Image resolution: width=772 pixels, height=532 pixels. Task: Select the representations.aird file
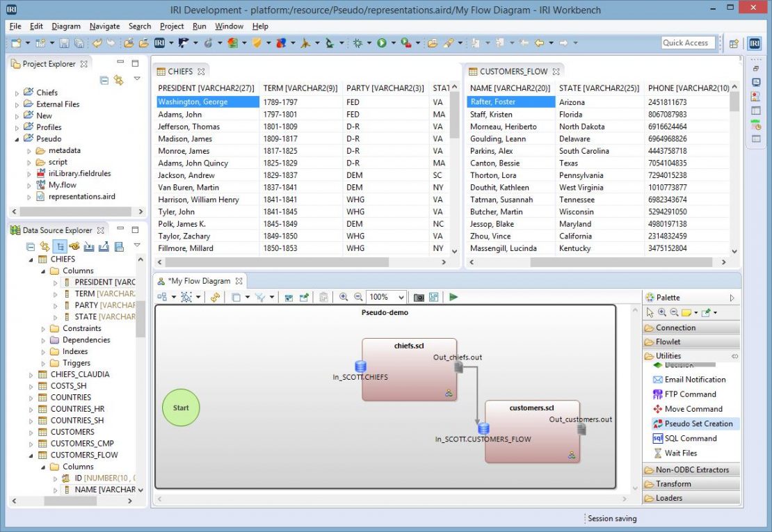[82, 196]
